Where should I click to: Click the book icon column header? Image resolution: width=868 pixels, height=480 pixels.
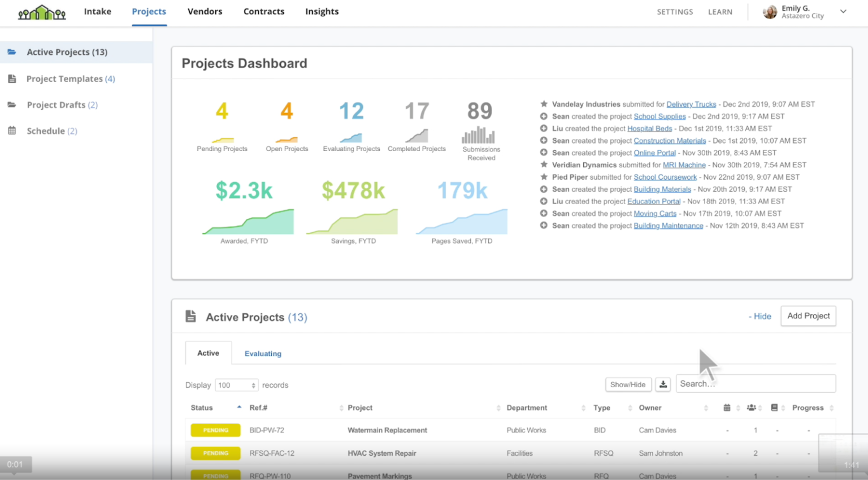coord(775,408)
